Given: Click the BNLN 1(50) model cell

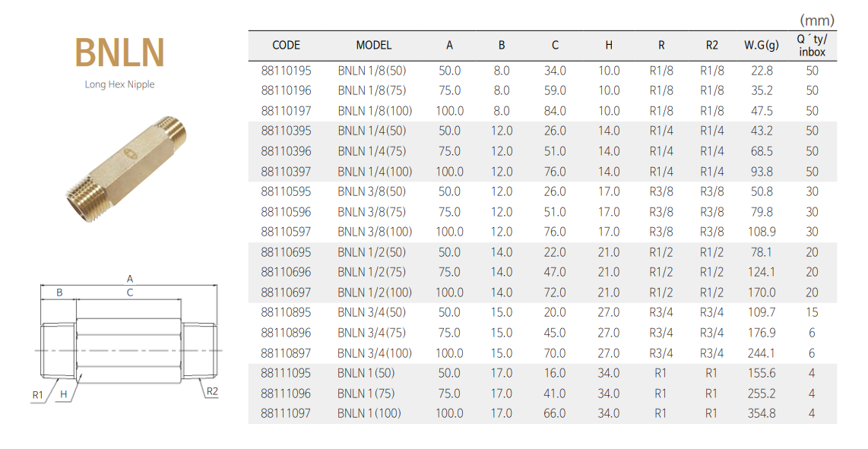Looking at the screenshot, I should pyautogui.click(x=366, y=373).
